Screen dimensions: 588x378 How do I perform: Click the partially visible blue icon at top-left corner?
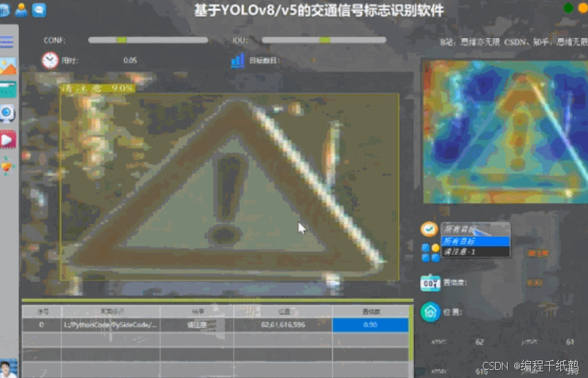click(4, 10)
